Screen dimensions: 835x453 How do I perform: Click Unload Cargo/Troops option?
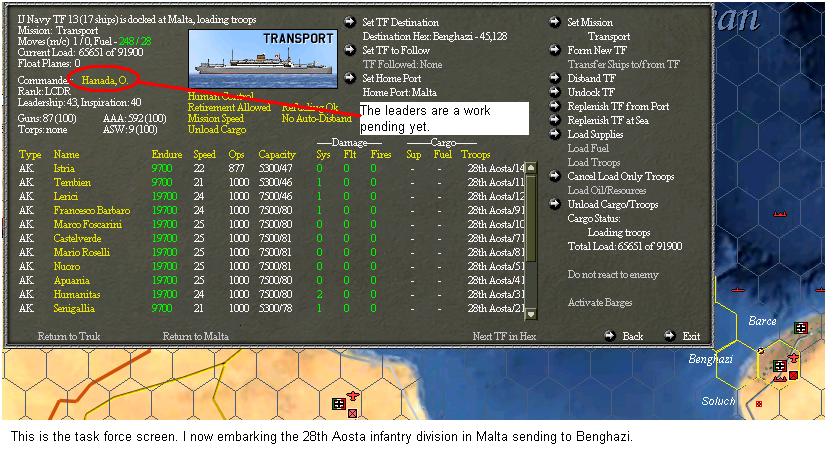pyautogui.click(x=612, y=204)
